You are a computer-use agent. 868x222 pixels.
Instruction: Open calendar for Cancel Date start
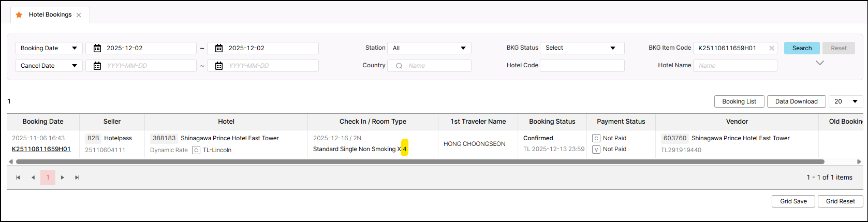click(x=97, y=66)
